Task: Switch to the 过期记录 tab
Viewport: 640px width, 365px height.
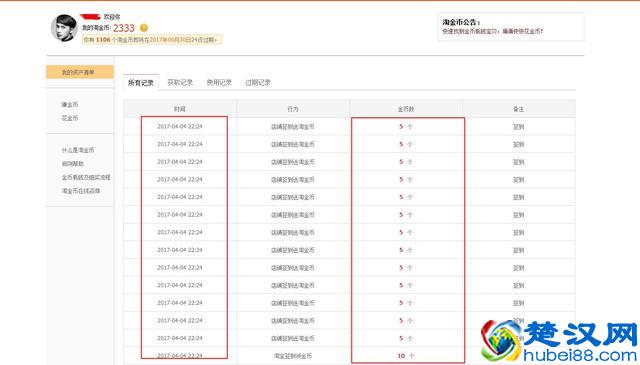Action: [258, 82]
